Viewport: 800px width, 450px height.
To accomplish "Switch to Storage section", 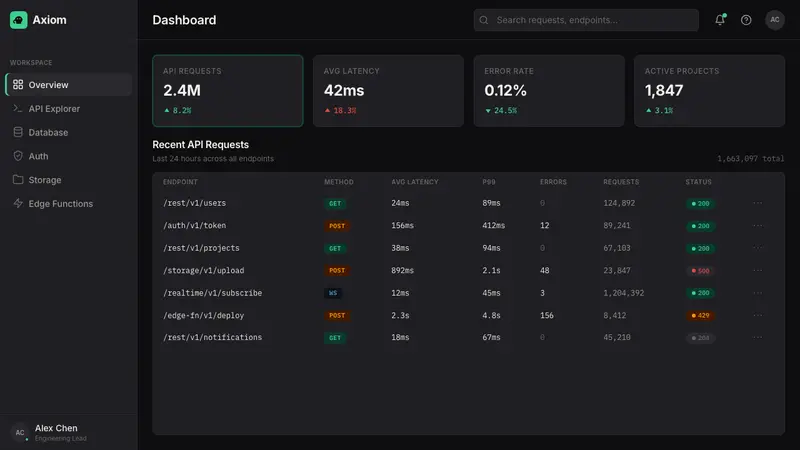I will click(x=69, y=180).
